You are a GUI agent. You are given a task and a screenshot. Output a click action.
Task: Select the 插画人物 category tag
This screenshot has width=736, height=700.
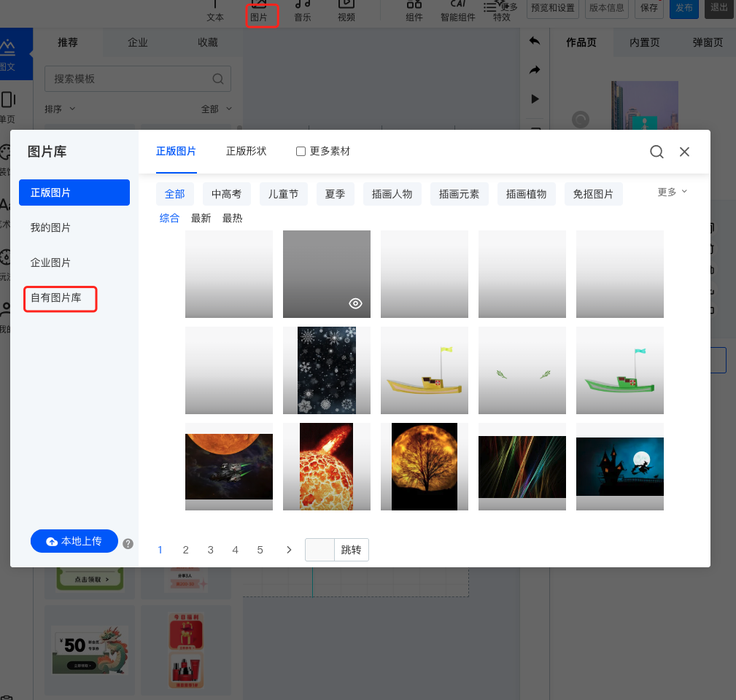coord(392,194)
